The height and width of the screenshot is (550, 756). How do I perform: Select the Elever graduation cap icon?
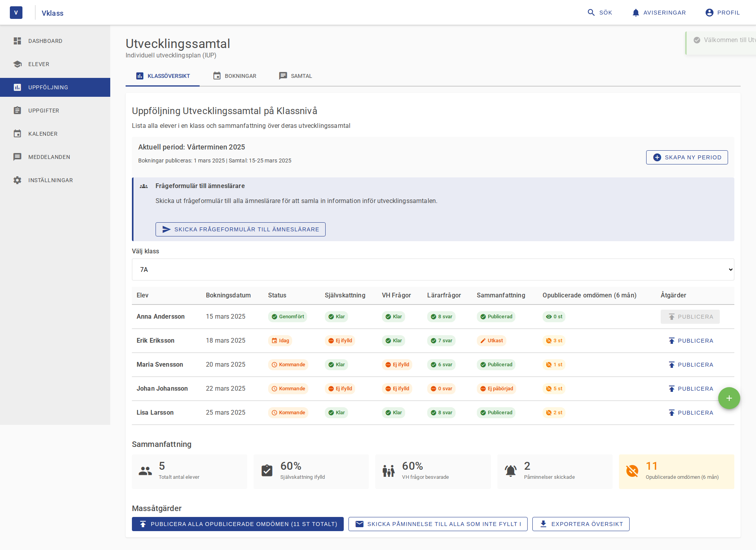tap(18, 64)
